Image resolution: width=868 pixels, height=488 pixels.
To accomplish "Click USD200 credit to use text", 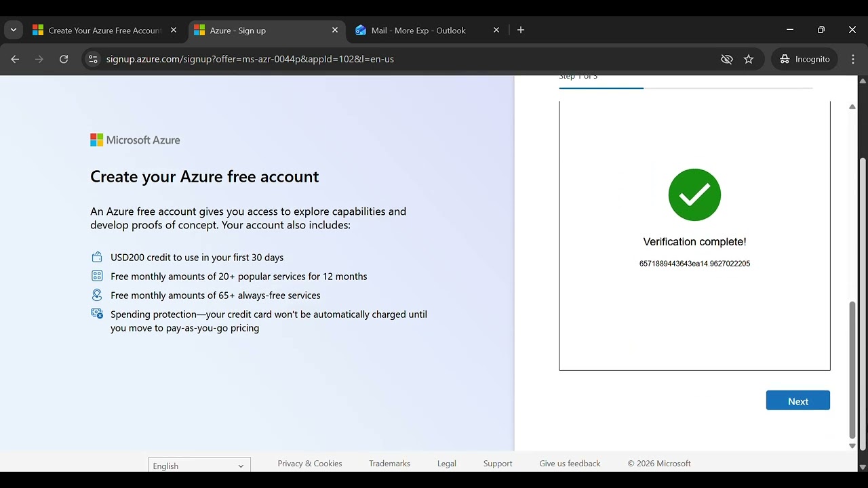I will click(197, 258).
